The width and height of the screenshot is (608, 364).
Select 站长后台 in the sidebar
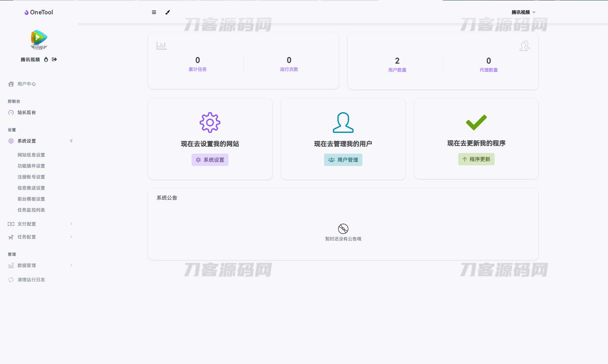pyautogui.click(x=27, y=112)
